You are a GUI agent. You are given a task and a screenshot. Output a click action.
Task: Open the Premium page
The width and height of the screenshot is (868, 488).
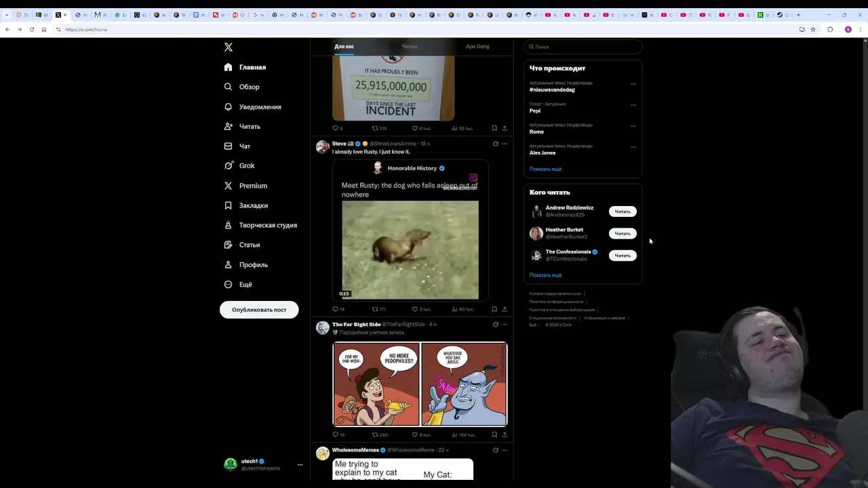[x=245, y=185]
